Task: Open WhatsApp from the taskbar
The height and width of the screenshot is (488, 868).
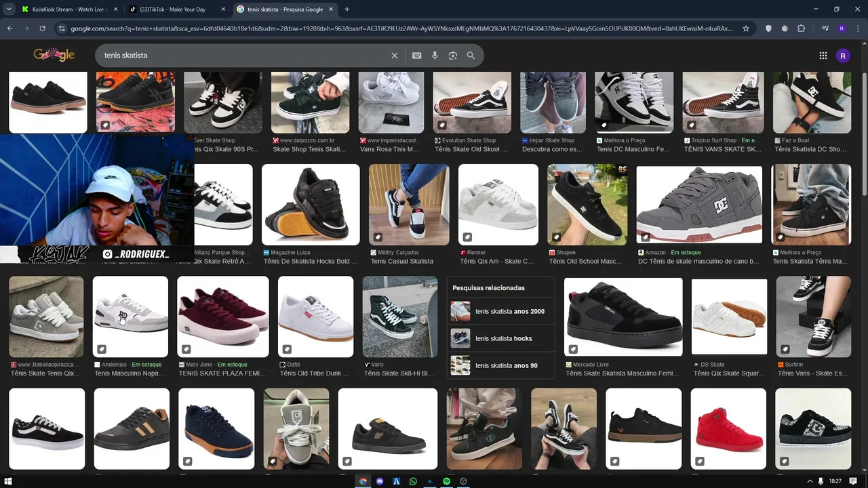Action: [413, 481]
